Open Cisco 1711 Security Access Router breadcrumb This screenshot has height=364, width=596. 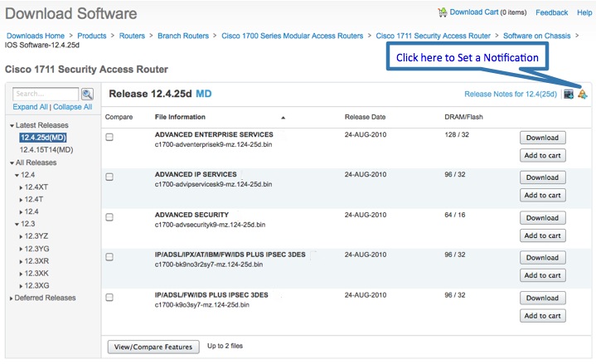coord(434,36)
